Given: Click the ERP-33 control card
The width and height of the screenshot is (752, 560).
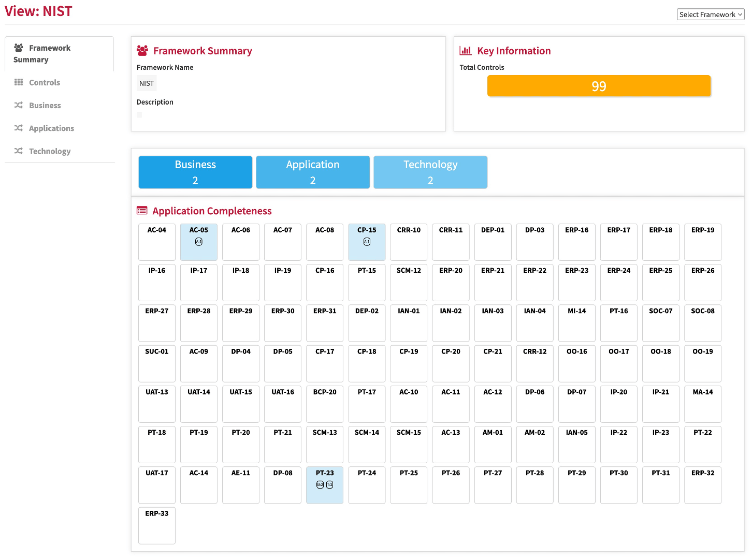Looking at the screenshot, I should [157, 526].
